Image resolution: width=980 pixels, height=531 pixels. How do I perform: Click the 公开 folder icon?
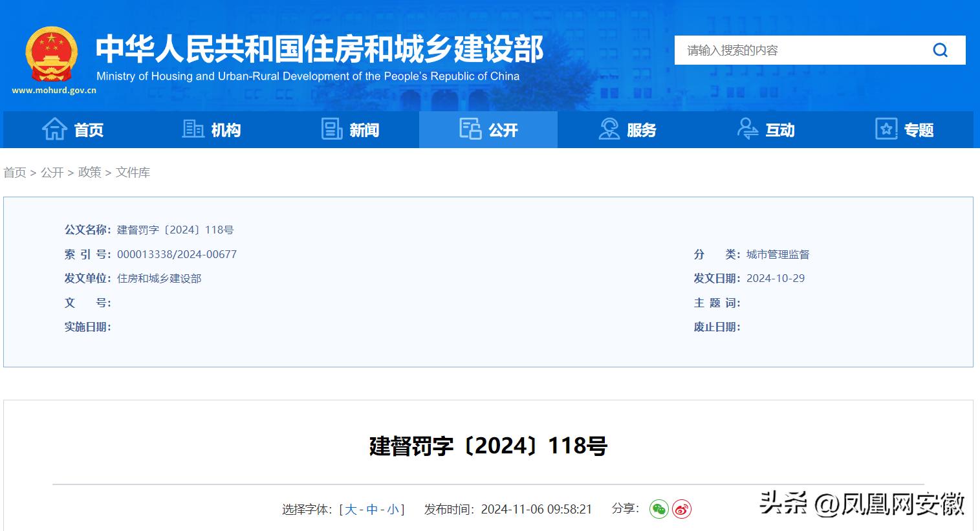470,129
